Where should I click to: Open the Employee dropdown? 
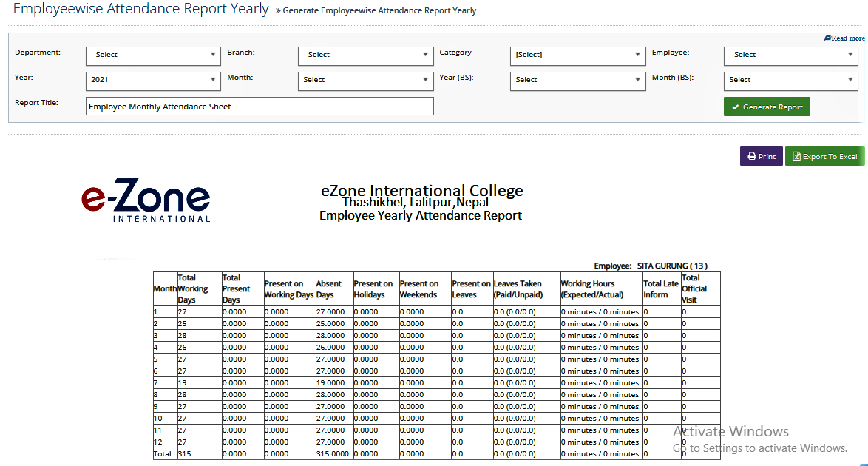pyautogui.click(x=790, y=55)
